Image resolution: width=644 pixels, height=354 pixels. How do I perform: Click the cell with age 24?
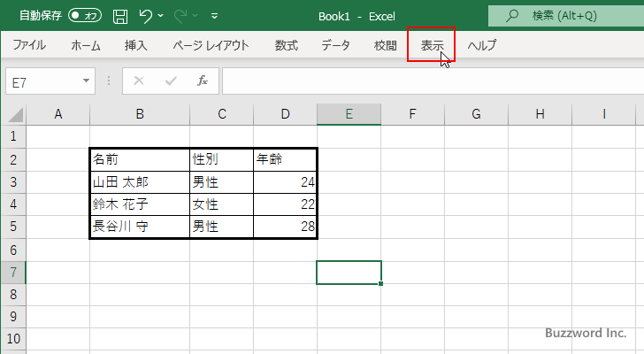coord(285,182)
